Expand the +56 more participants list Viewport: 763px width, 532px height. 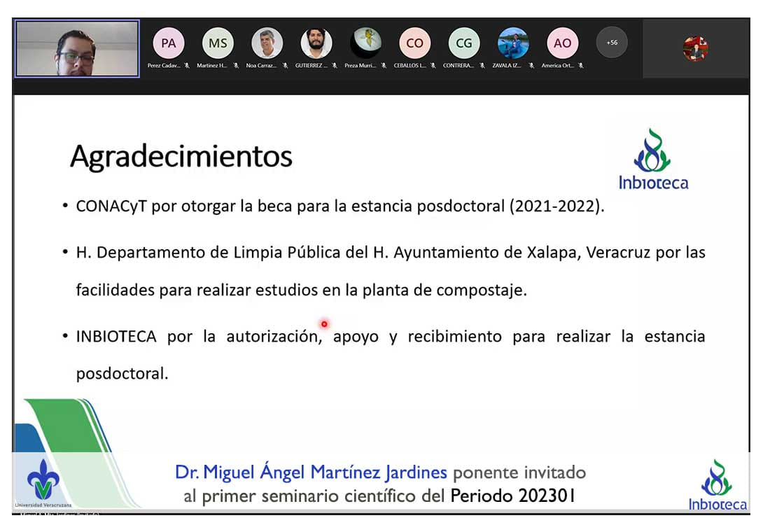(x=612, y=43)
